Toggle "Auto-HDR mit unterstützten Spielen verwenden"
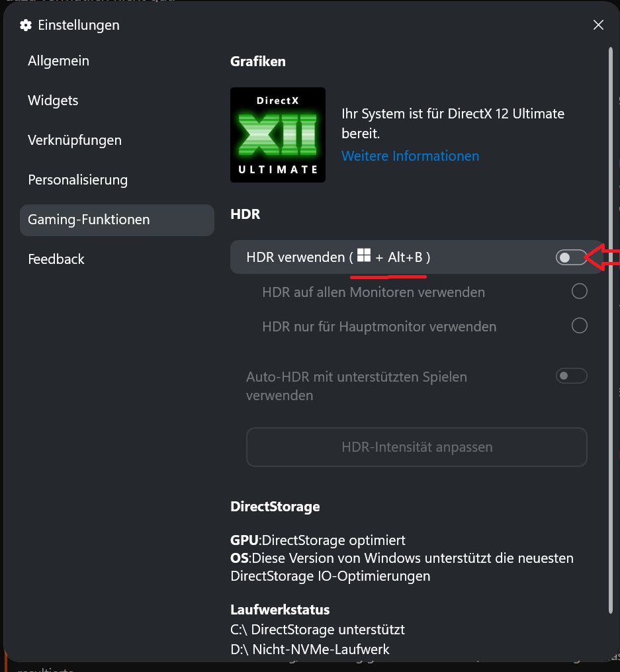The width and height of the screenshot is (620, 672). (x=570, y=375)
